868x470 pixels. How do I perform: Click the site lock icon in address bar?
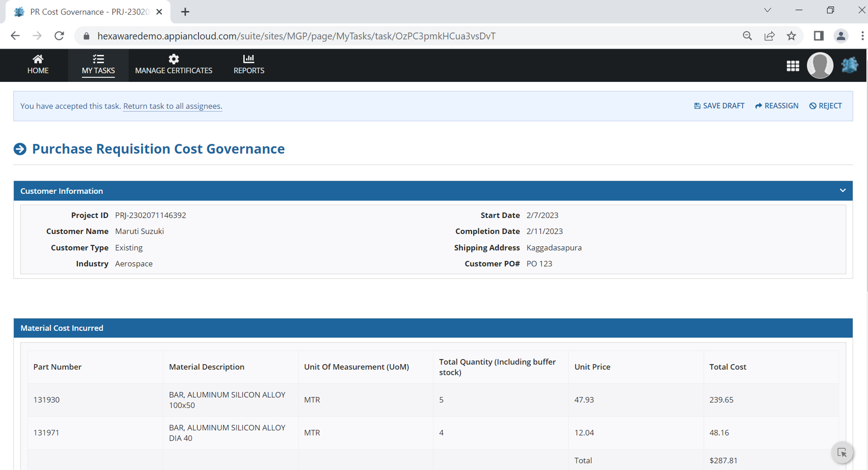coord(87,36)
